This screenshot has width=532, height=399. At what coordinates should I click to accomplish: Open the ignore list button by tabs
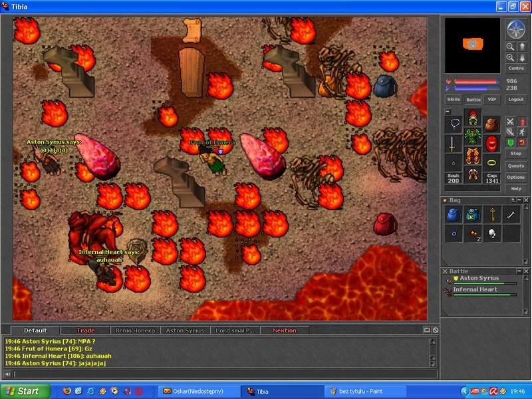click(436, 330)
